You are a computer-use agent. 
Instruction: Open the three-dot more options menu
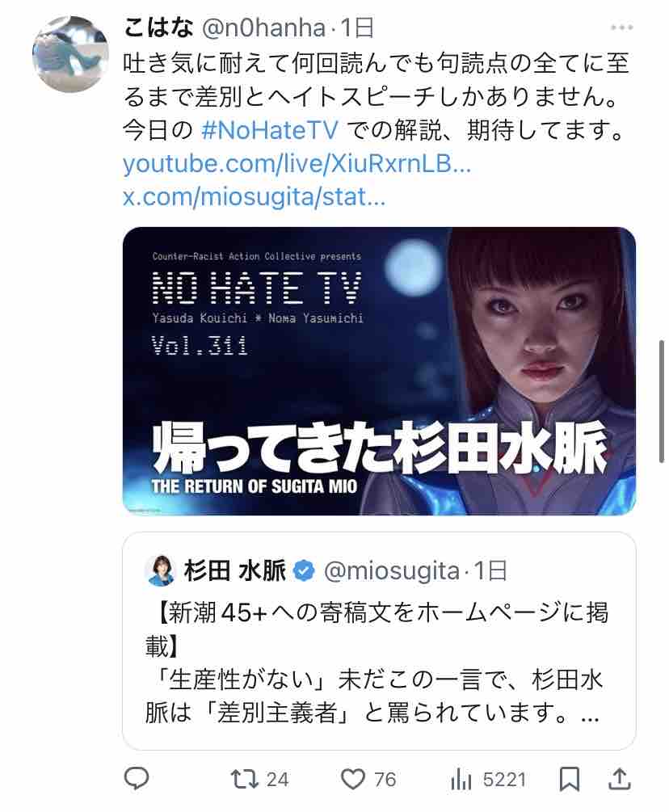click(x=621, y=27)
